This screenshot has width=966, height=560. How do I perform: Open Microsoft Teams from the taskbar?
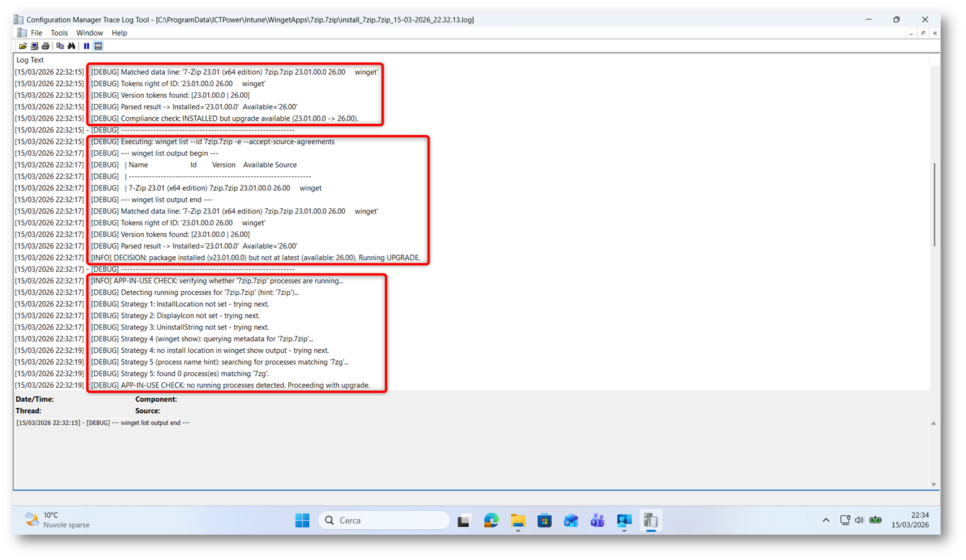pyautogui.click(x=597, y=520)
